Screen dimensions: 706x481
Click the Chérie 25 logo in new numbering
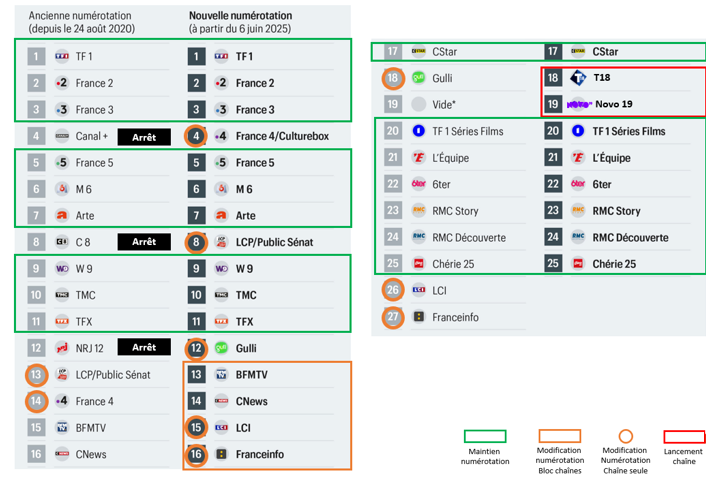(578, 263)
